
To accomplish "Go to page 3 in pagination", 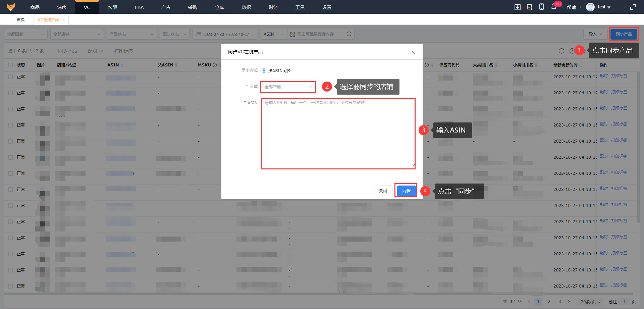I will [560, 302].
